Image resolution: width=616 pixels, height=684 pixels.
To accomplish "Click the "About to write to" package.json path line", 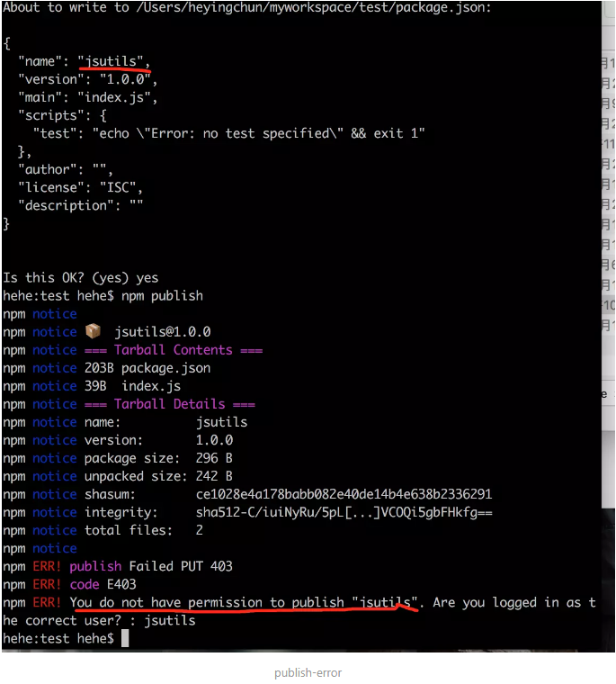I will point(246,7).
